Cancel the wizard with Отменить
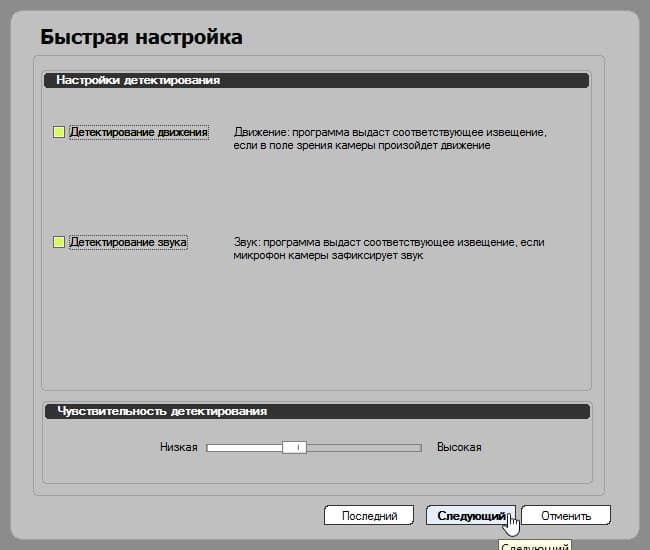650x550 pixels. [x=566, y=516]
